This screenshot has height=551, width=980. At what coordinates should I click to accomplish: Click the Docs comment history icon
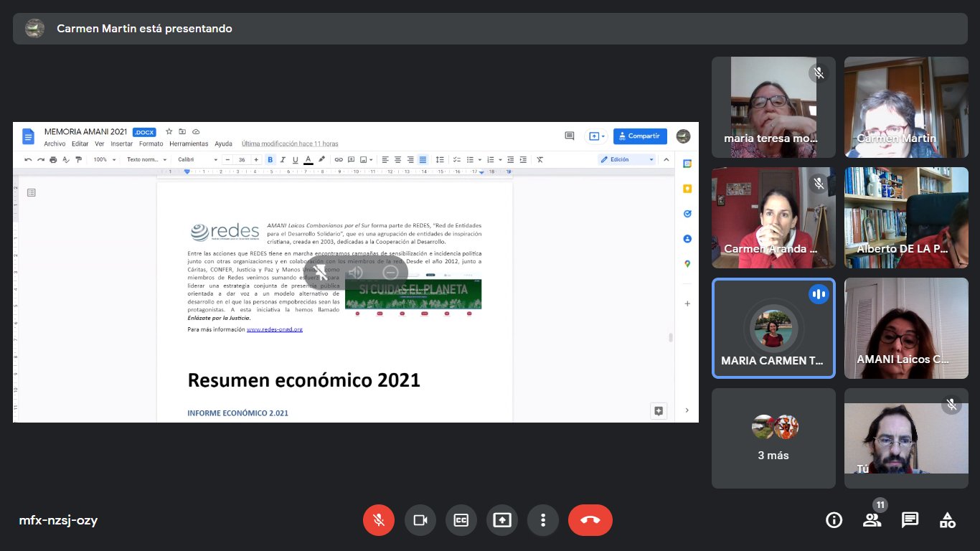pyautogui.click(x=570, y=136)
